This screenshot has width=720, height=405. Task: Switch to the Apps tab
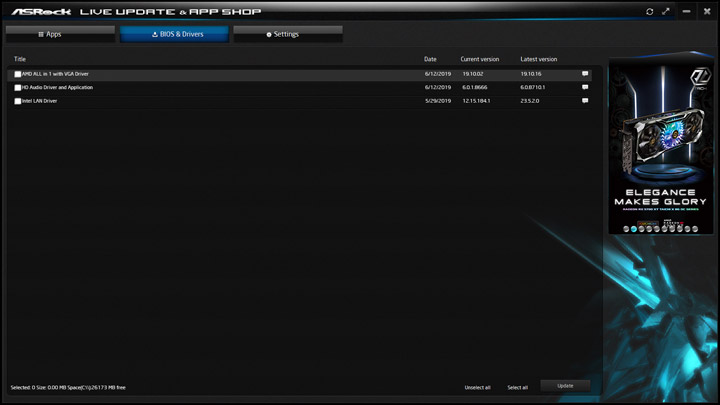tap(60, 34)
